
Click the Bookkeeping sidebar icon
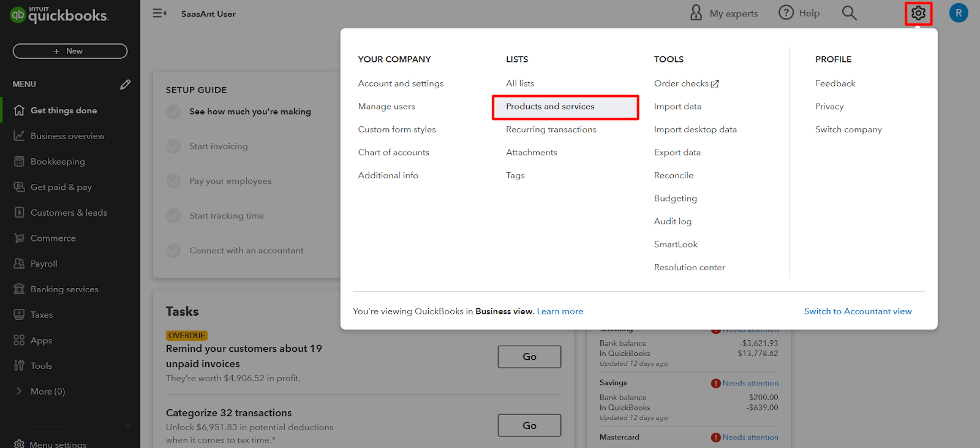coord(19,162)
